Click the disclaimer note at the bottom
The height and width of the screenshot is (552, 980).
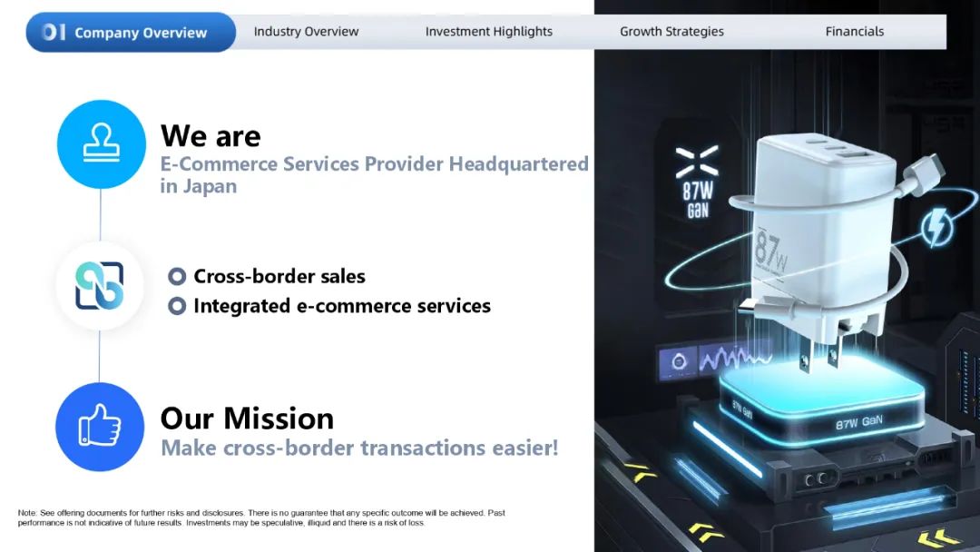(x=261, y=517)
